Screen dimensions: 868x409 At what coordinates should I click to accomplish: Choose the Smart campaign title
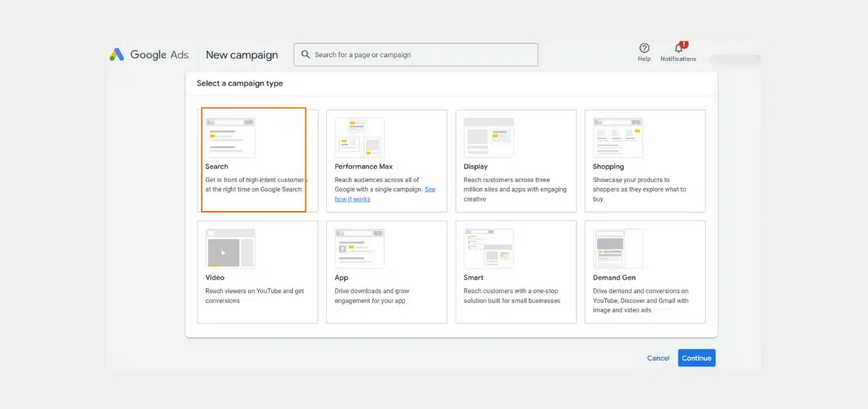[x=474, y=277]
